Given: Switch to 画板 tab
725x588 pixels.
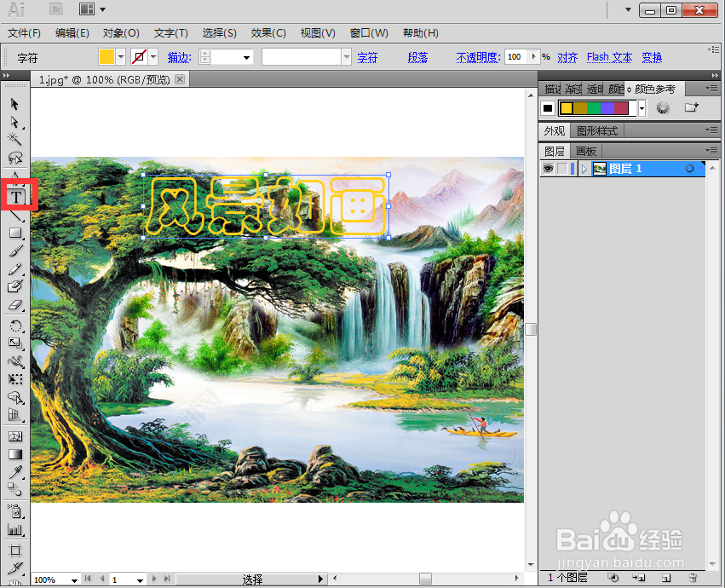Looking at the screenshot, I should coord(586,152).
